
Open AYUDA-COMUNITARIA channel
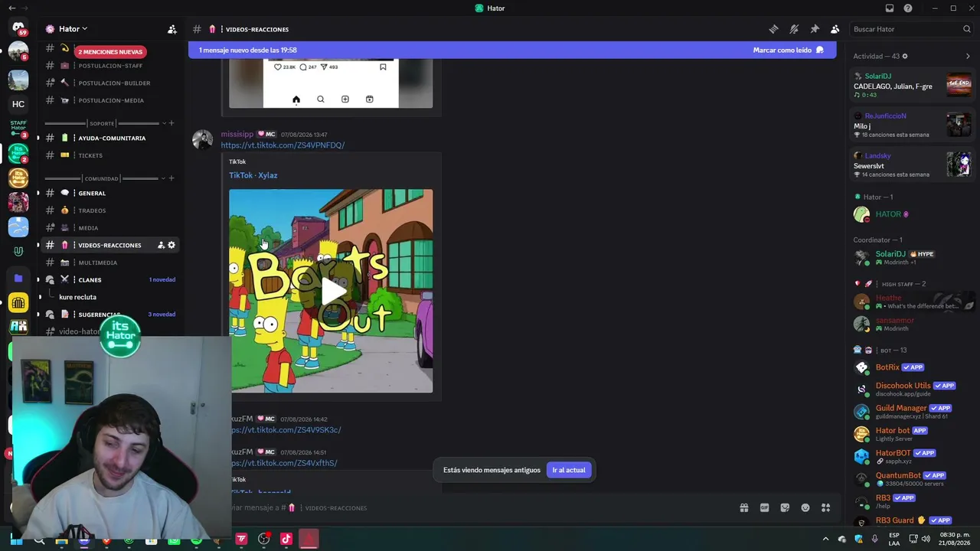coord(109,138)
